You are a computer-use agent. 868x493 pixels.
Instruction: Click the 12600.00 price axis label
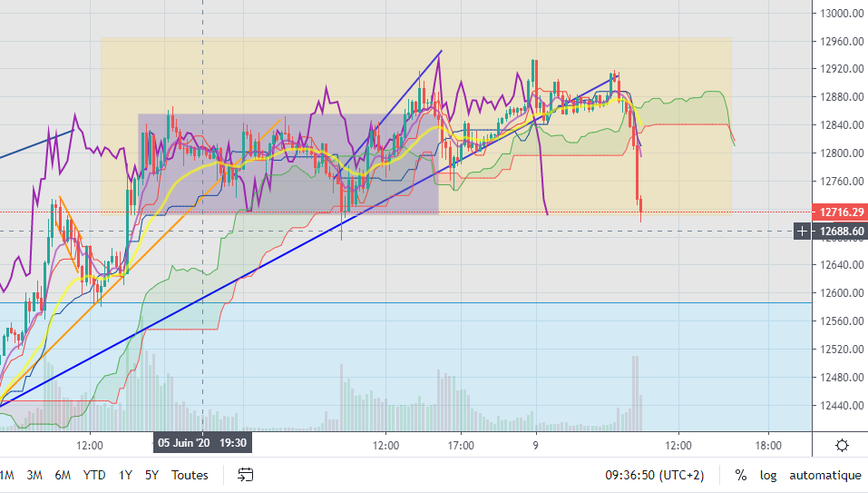[842, 293]
